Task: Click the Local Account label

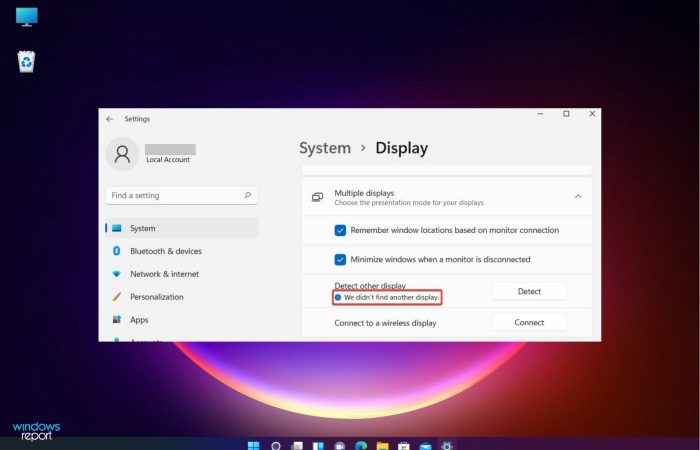Action: [x=168, y=160]
